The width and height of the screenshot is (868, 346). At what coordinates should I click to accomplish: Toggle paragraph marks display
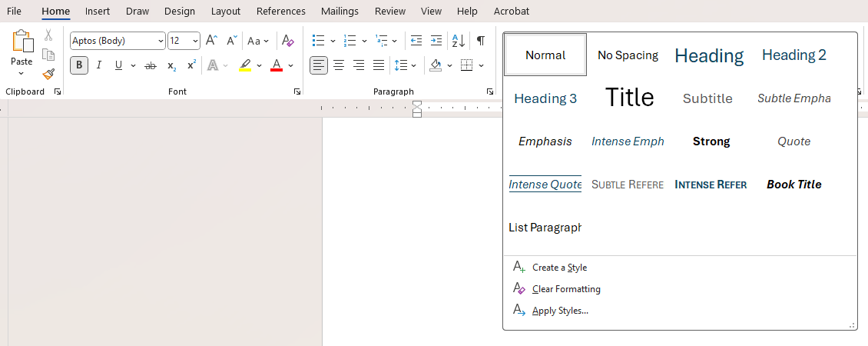click(x=481, y=41)
